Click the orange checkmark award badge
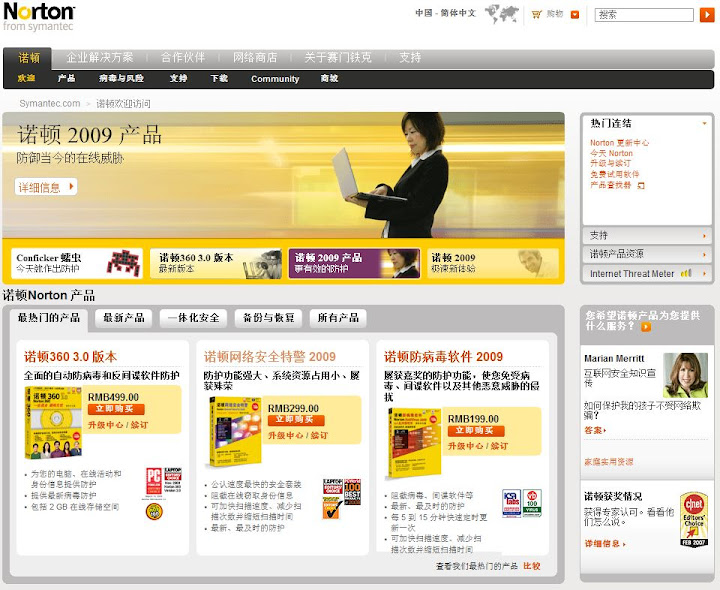Viewport: 720px width, 590px height. pos(332,509)
